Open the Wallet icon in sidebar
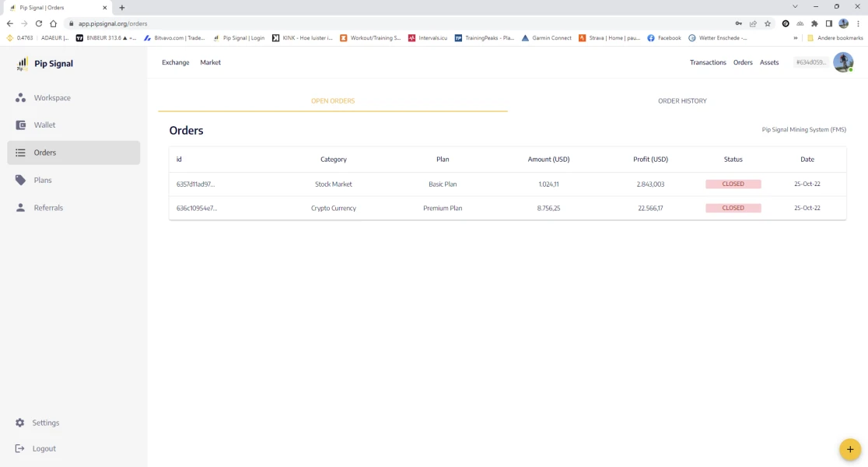The height and width of the screenshot is (467, 868). tap(21, 125)
